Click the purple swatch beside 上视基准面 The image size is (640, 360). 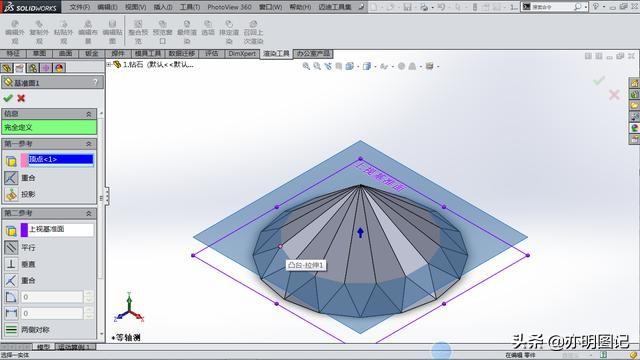point(24,230)
